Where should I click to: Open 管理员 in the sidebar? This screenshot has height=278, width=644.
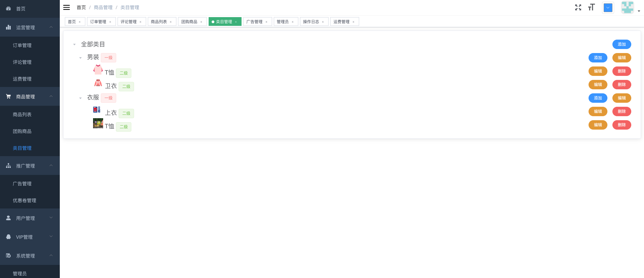pos(30,272)
